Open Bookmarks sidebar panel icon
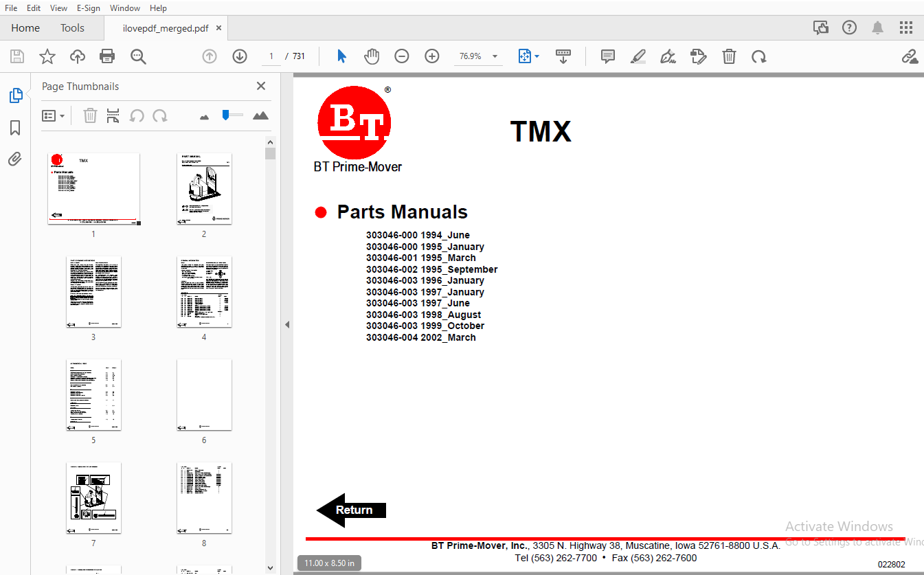 pyautogui.click(x=15, y=128)
